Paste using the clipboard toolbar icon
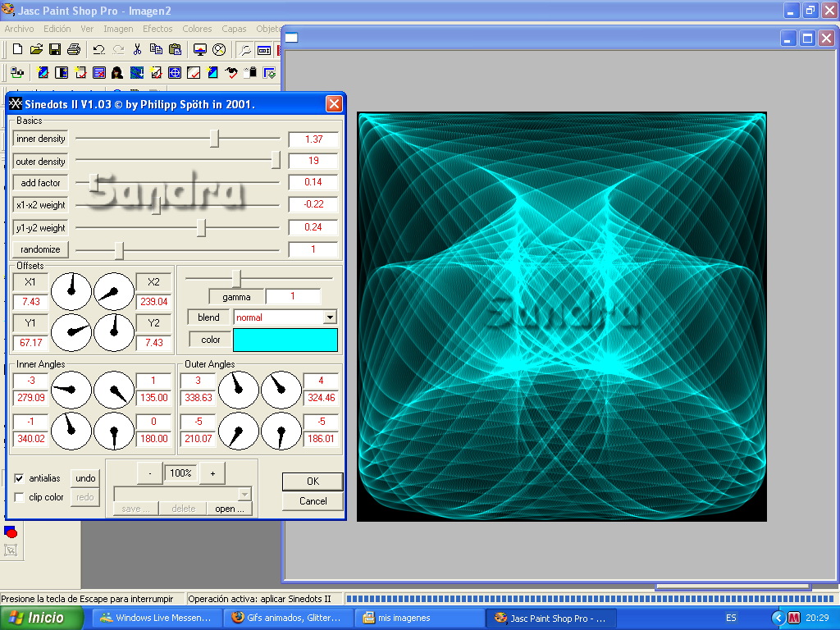 click(x=175, y=50)
